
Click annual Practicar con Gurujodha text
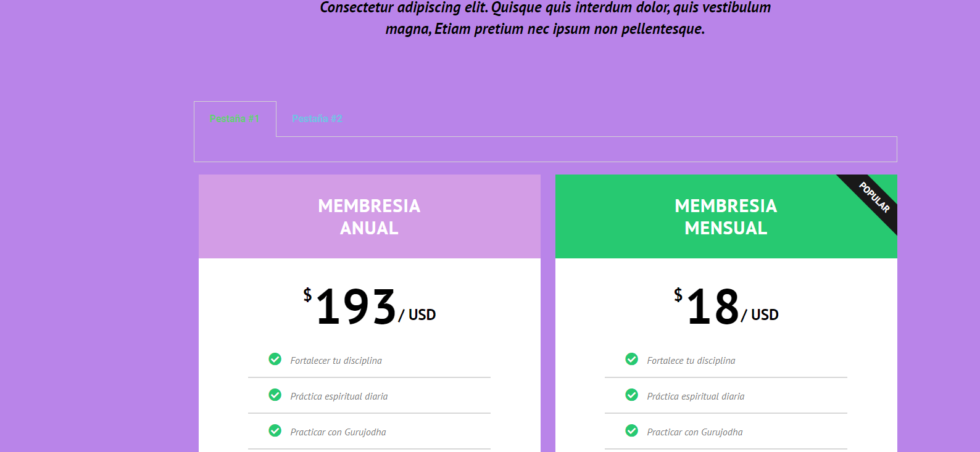click(x=338, y=432)
